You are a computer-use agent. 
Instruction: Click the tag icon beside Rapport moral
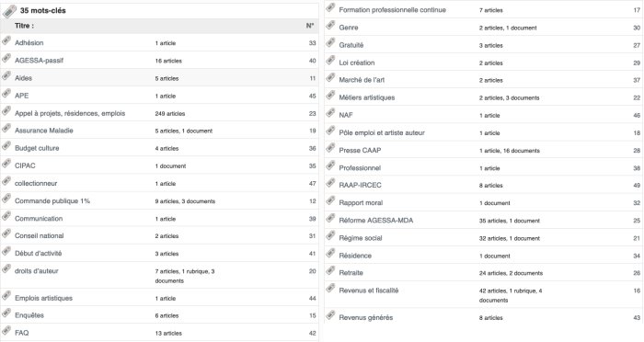click(x=330, y=200)
